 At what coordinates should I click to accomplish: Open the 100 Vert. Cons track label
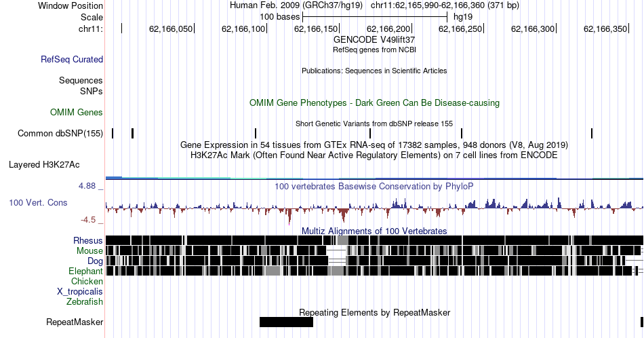(x=38, y=202)
